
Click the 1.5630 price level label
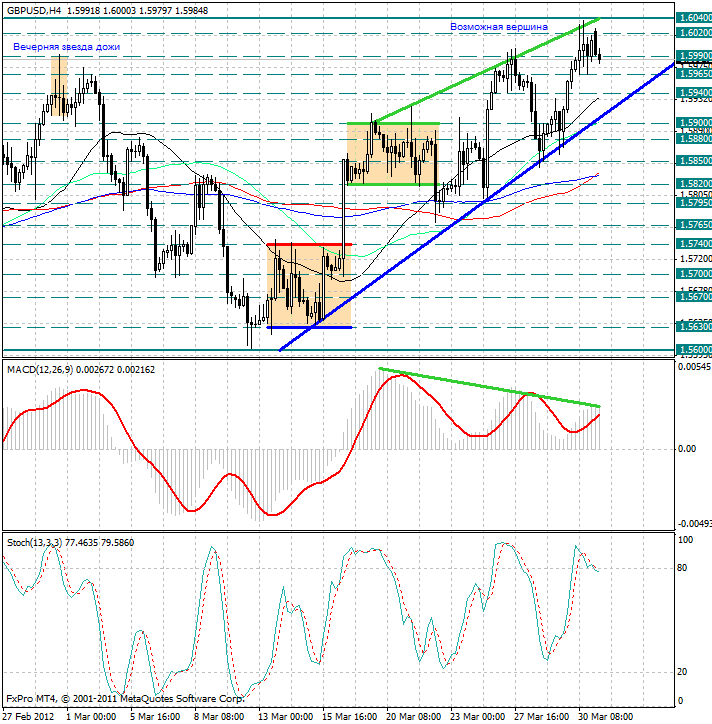pos(694,327)
